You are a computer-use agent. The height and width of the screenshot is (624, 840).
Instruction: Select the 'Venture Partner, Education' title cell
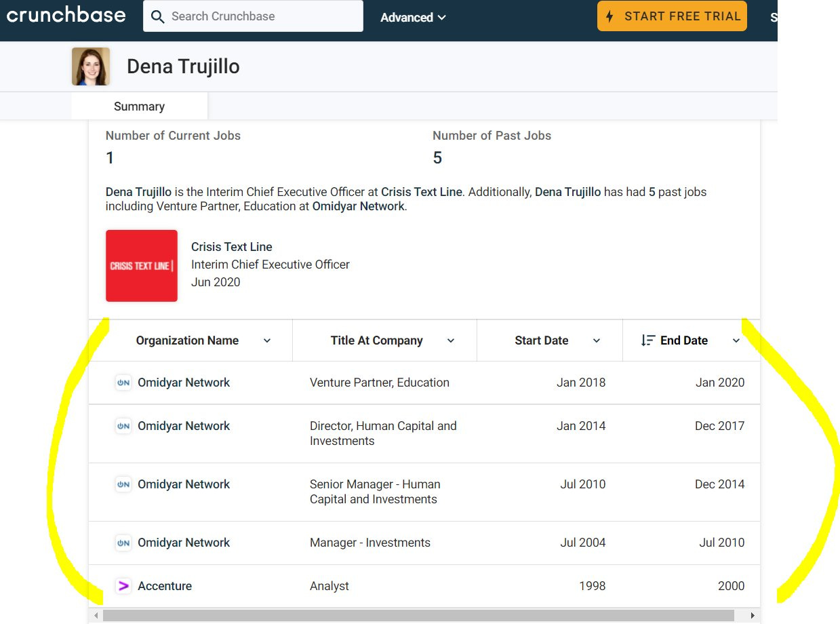click(380, 383)
